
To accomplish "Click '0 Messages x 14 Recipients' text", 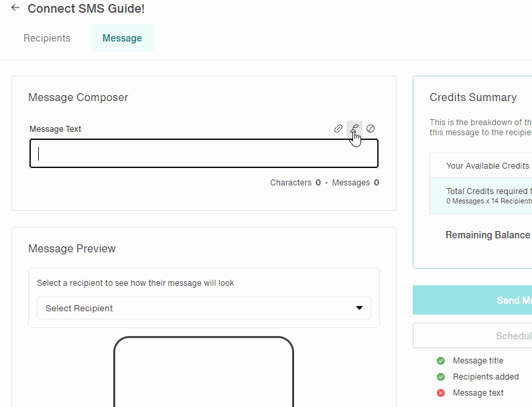I will [x=489, y=201].
